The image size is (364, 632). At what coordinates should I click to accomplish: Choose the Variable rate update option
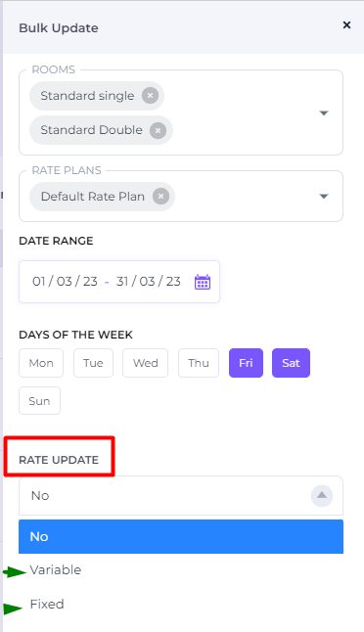point(181,570)
